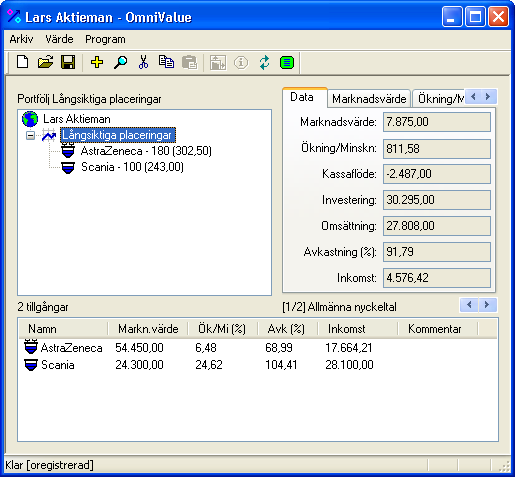Sort by the Inkomst column header

coord(358,329)
